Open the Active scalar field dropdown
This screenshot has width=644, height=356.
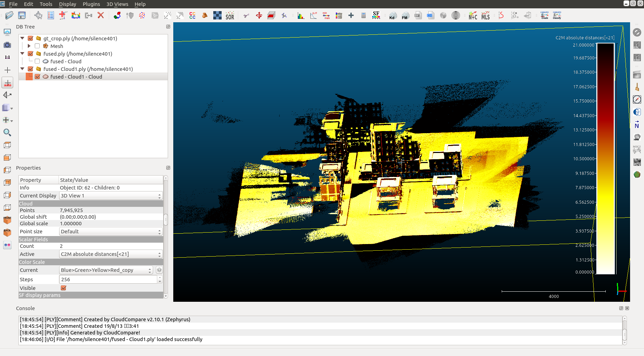(x=111, y=254)
